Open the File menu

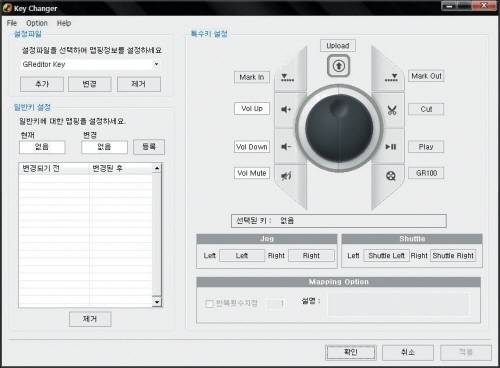pos(12,23)
